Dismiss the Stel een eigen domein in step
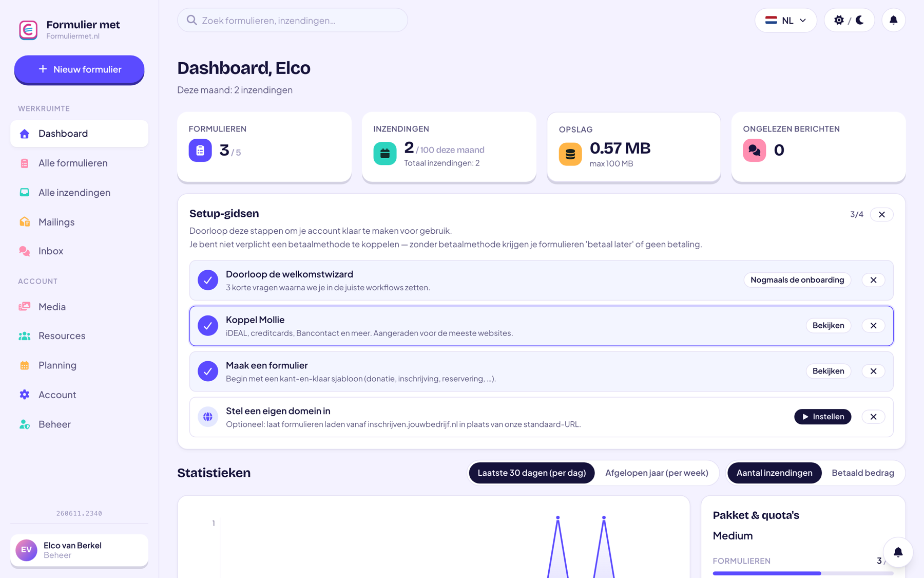This screenshot has width=924, height=578. click(x=873, y=417)
